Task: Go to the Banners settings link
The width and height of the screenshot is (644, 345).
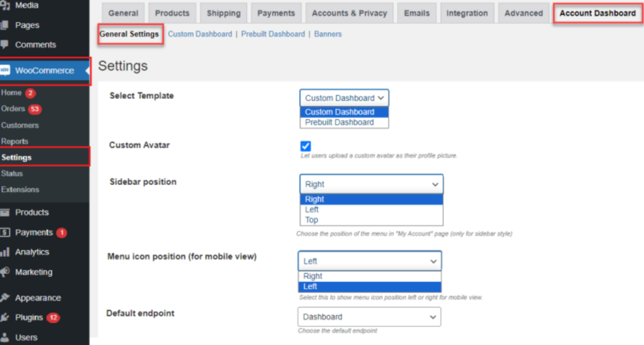Action: 328,34
